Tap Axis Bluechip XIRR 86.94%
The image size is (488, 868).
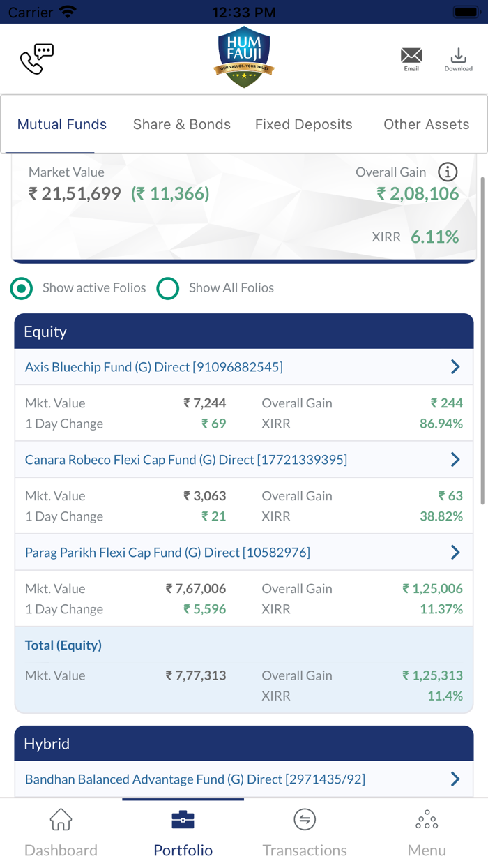(x=441, y=424)
